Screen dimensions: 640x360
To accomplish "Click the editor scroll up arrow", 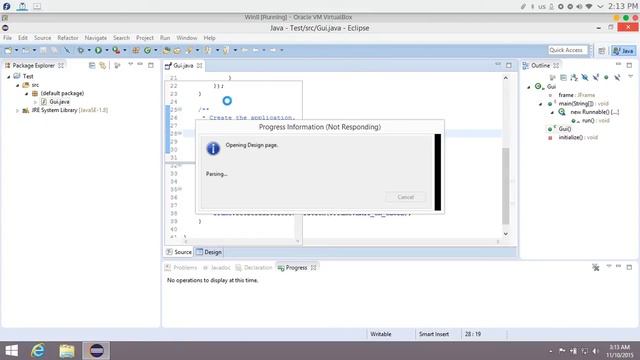I will pos(506,78).
